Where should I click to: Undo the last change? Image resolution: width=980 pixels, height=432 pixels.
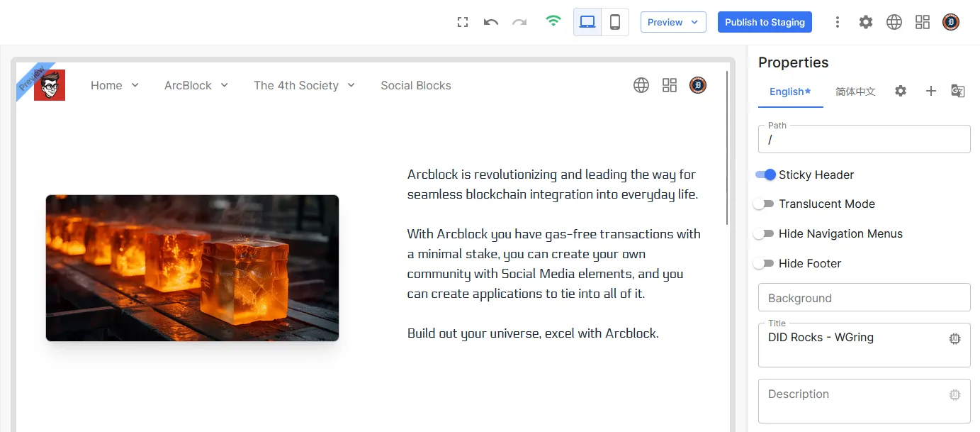[x=491, y=22]
